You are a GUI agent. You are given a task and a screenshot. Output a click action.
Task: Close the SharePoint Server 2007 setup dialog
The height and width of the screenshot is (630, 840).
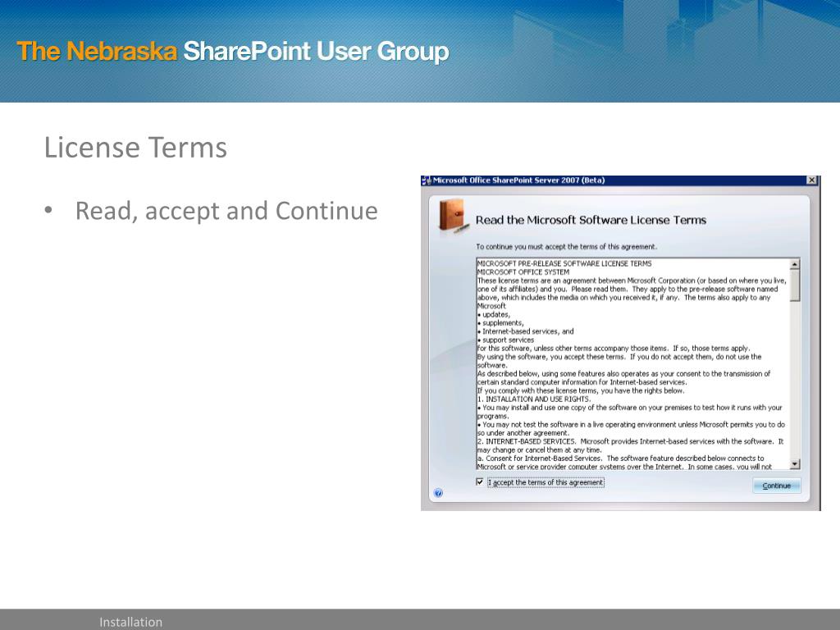[811, 180]
